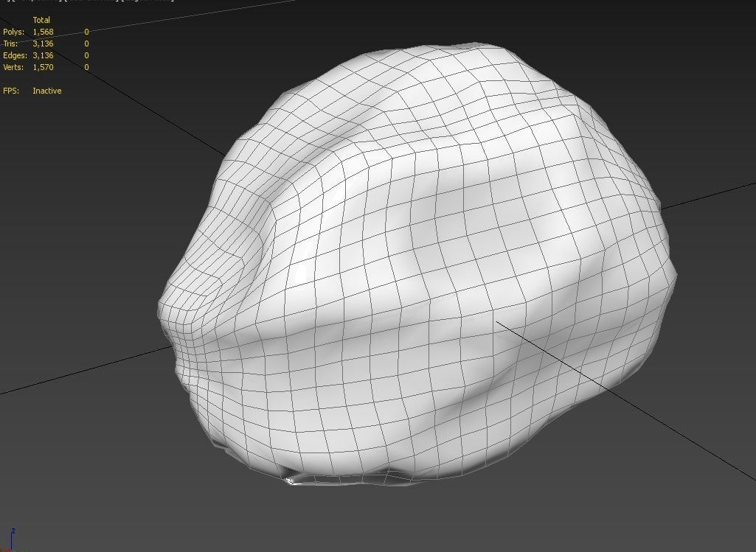This screenshot has height=552, width=756.
Task: Click the 3,136 value in the Edges row
Action: click(x=43, y=55)
